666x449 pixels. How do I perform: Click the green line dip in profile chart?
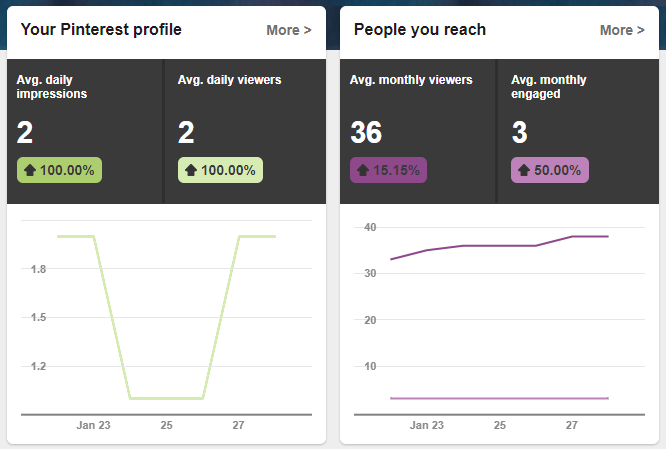pyautogui.click(x=166, y=398)
